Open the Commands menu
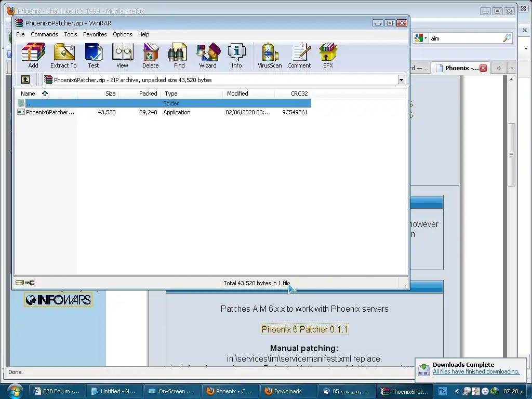This screenshot has width=532, height=399. point(44,34)
